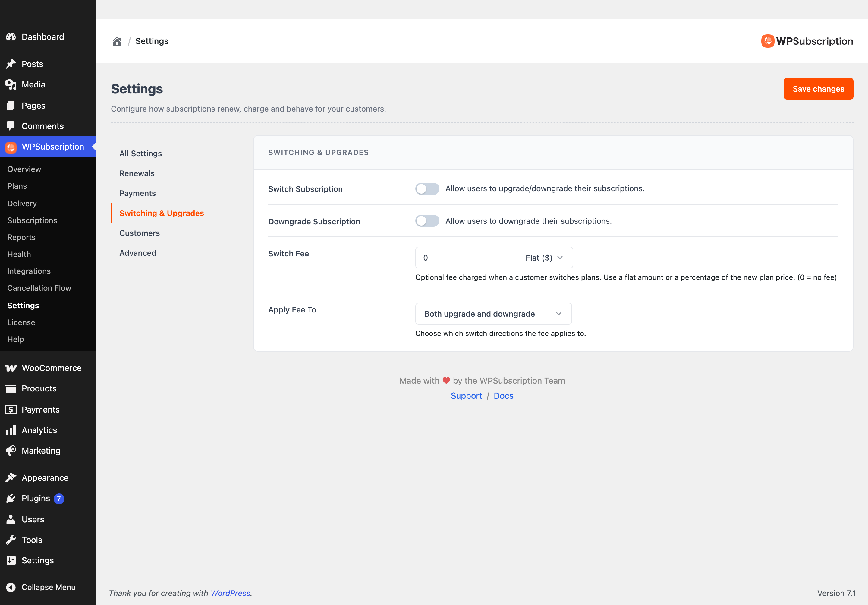Open the Subscriptions submenu item
Image resolution: width=868 pixels, height=605 pixels.
[x=32, y=220]
